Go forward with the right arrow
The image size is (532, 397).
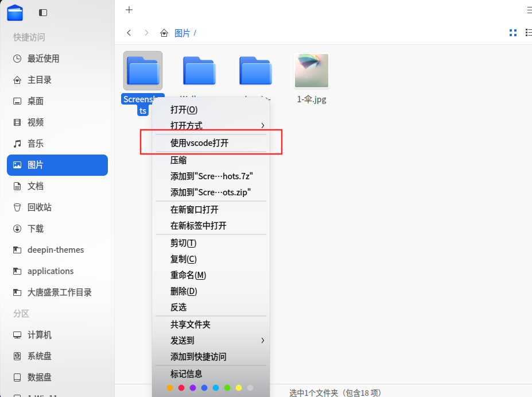click(146, 33)
